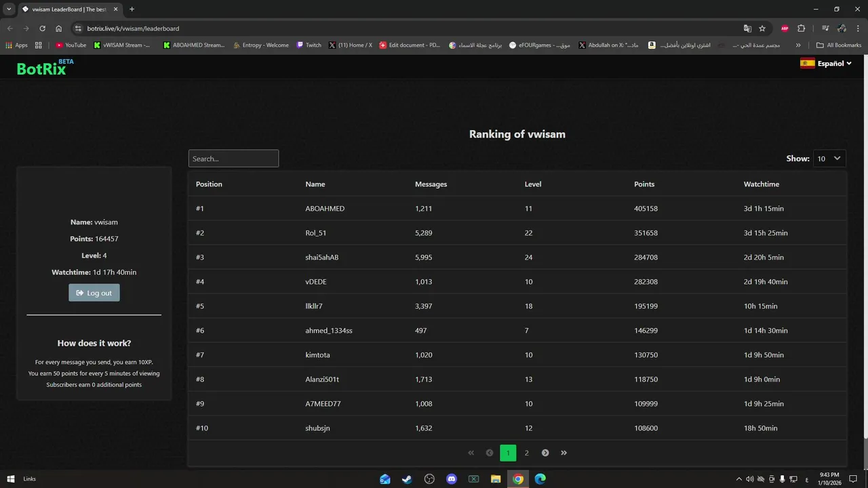
Task: Click the Messages column header
Action: [431, 184]
